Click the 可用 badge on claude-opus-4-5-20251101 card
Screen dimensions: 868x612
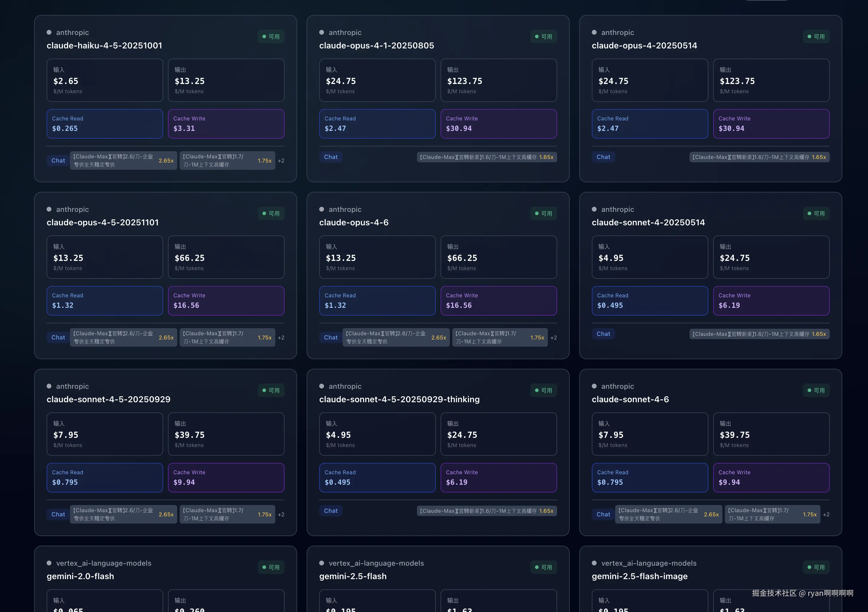[271, 214]
